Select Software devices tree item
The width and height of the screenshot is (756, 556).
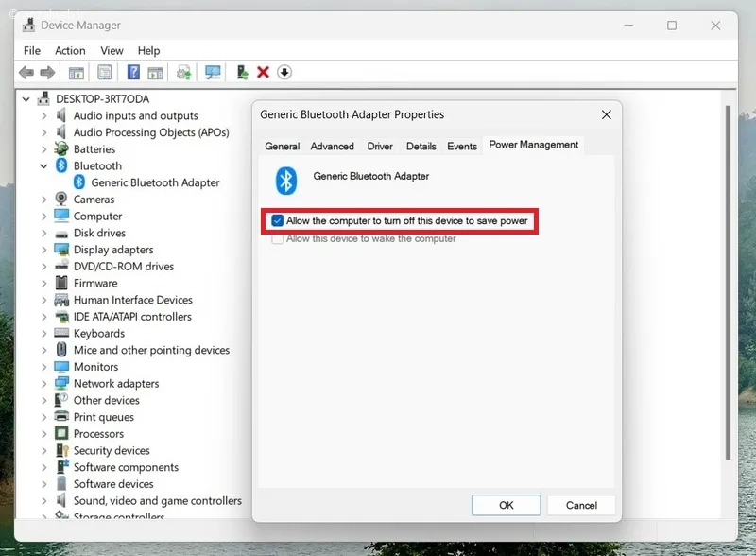tap(113, 484)
